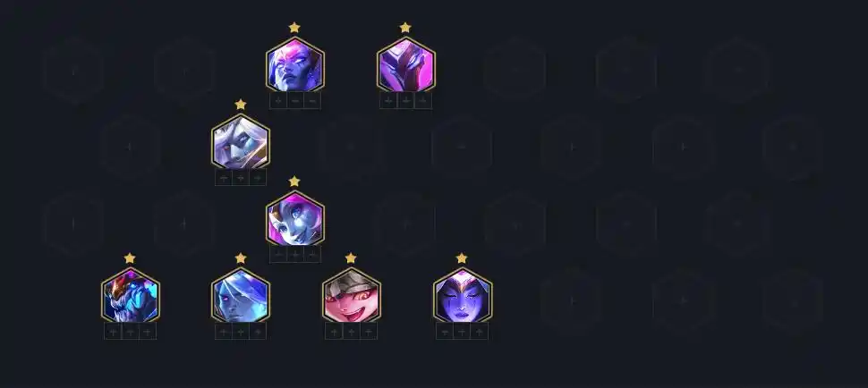Toggle star above the horned blue beast

pyautogui.click(x=130, y=258)
